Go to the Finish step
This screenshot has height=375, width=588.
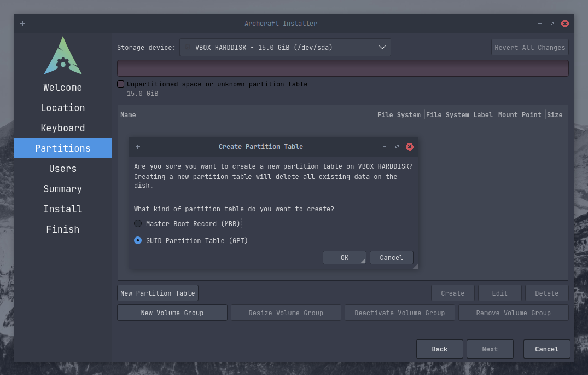point(62,229)
